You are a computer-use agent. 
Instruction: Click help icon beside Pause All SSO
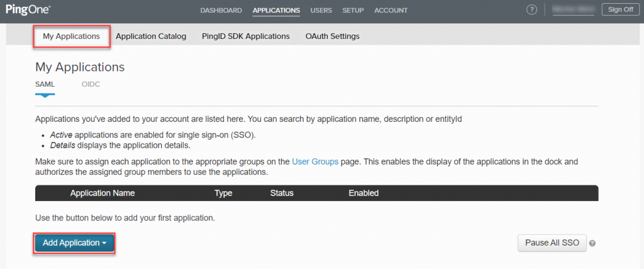pos(592,243)
